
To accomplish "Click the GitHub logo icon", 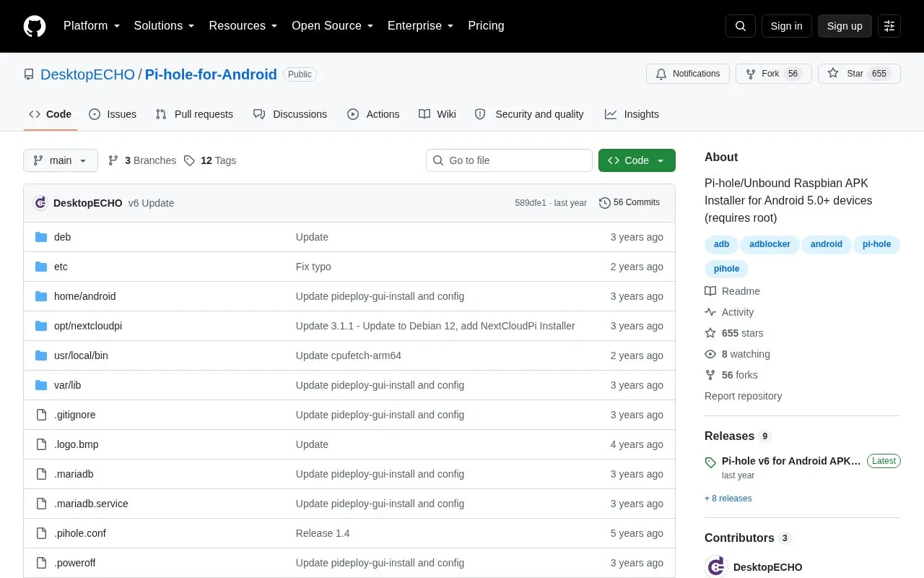I will (35, 26).
